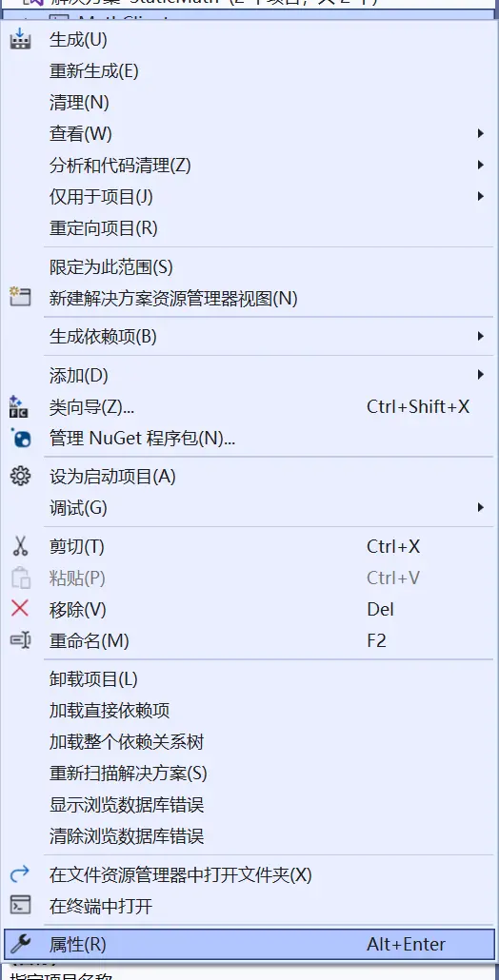Viewport: 499px width, 980px height.
Task: Click the rename icon beside 重命名(M)
Action: point(21,640)
